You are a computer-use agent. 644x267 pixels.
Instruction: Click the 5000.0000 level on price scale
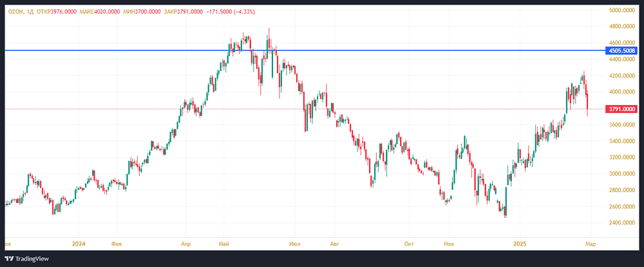pos(622,10)
